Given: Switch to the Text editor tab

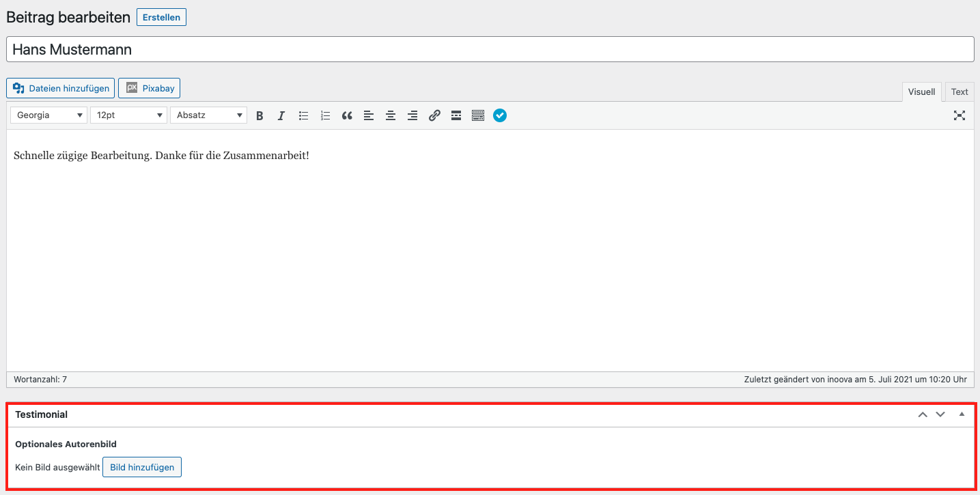Looking at the screenshot, I should [x=960, y=92].
